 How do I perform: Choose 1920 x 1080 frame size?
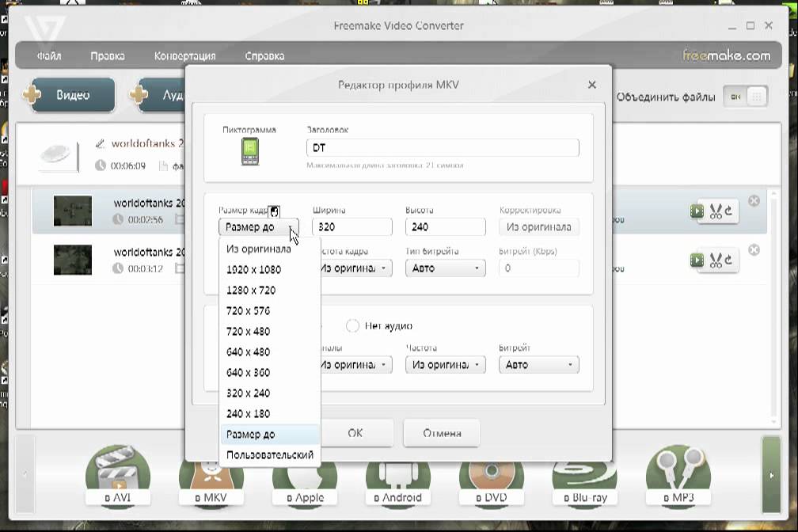coord(270,270)
